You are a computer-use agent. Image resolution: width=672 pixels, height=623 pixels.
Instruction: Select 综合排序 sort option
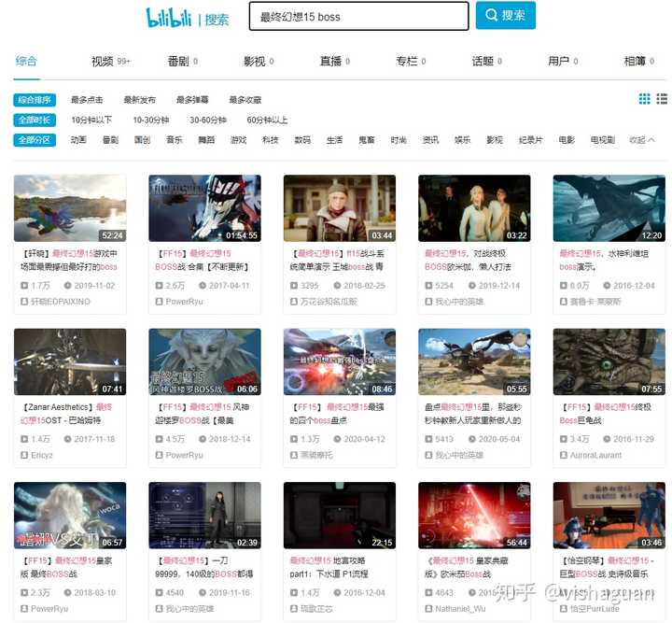tap(35, 100)
